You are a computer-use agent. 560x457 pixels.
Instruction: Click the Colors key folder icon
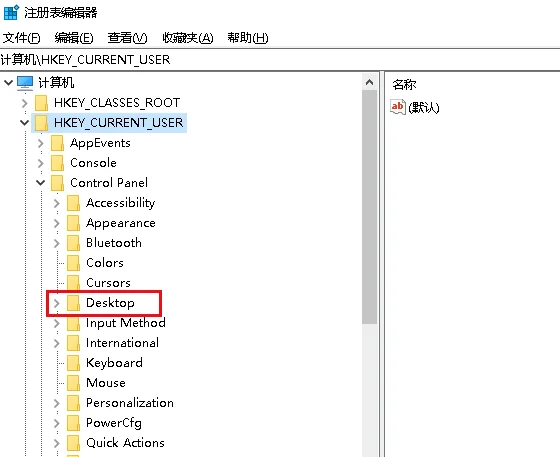(x=73, y=263)
